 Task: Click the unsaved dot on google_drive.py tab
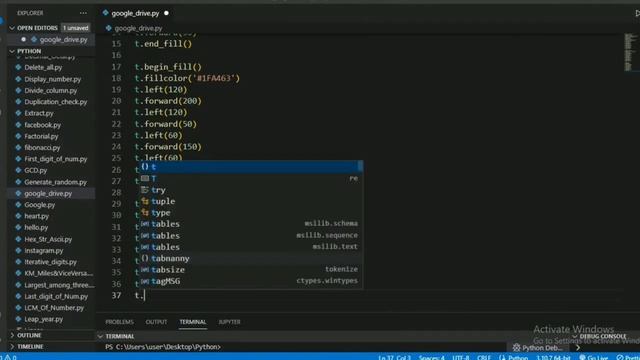click(166, 13)
